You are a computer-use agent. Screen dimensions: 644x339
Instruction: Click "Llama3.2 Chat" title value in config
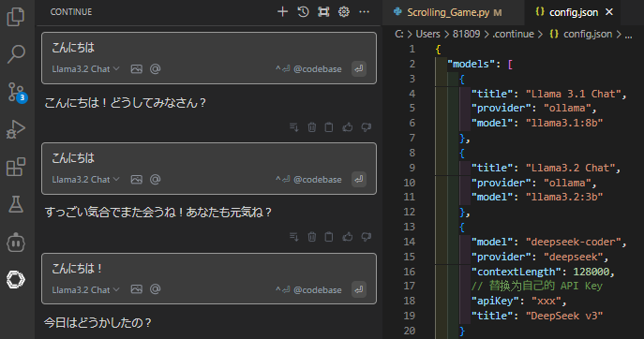(x=571, y=168)
